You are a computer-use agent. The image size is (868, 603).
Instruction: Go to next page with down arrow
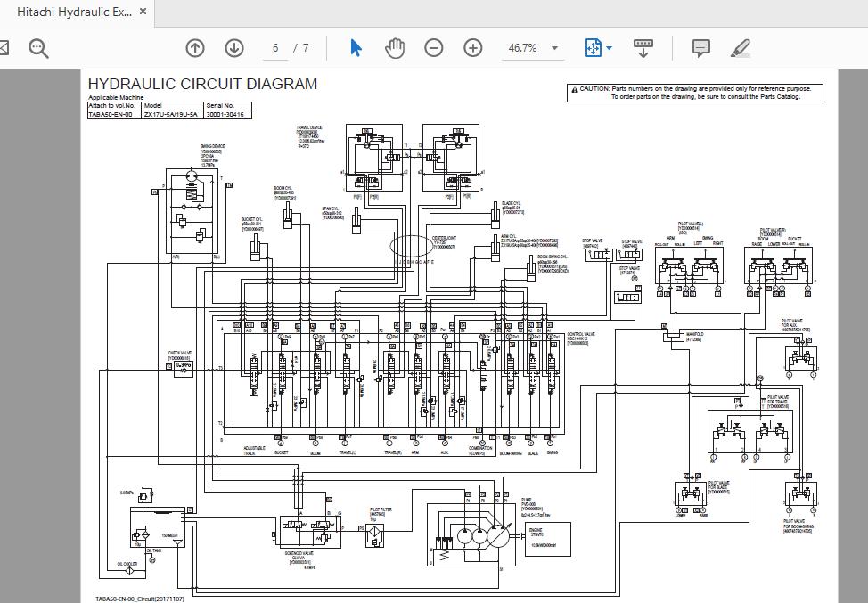coord(234,48)
